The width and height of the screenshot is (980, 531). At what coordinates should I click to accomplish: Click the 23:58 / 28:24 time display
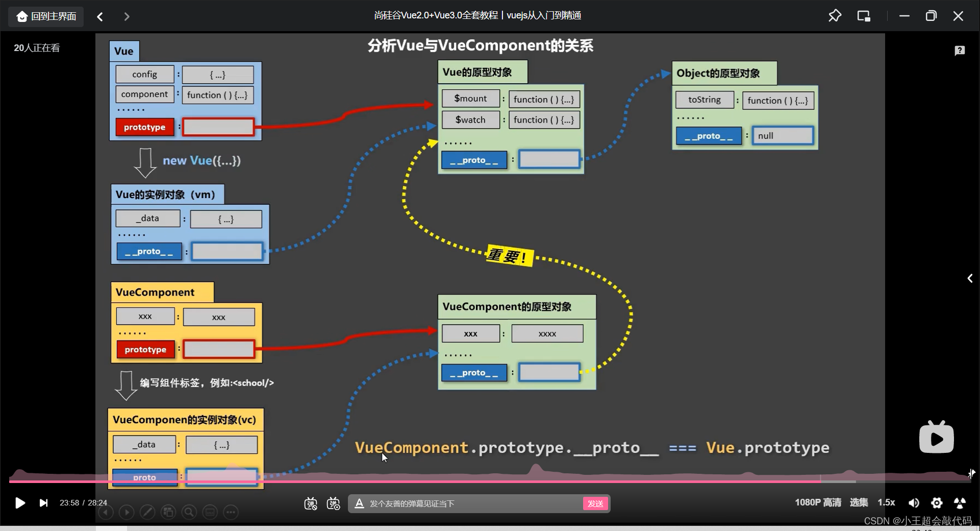83,503
